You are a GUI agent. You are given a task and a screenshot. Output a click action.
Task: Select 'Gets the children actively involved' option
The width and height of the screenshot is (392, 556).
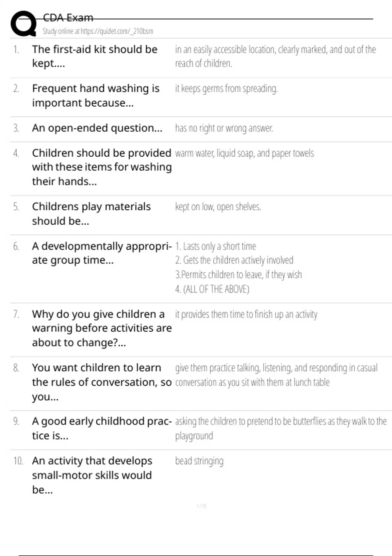(x=234, y=260)
